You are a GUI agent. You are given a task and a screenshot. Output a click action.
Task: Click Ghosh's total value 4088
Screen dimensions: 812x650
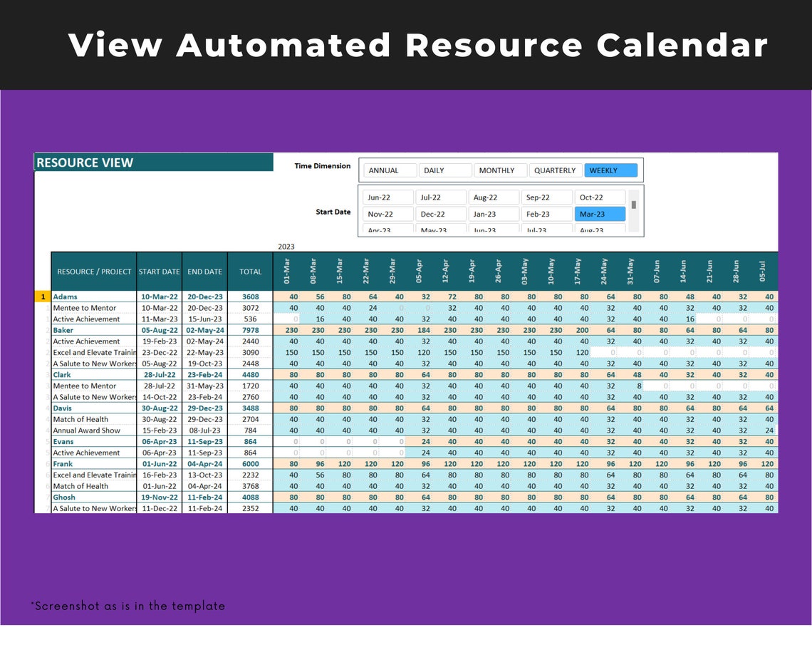pyautogui.click(x=250, y=497)
